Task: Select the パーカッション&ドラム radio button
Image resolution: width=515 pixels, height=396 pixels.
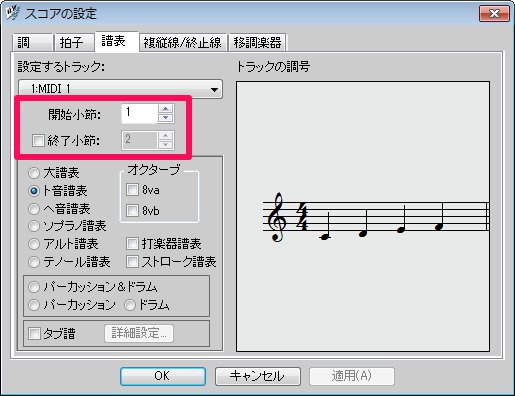Action: point(34,287)
